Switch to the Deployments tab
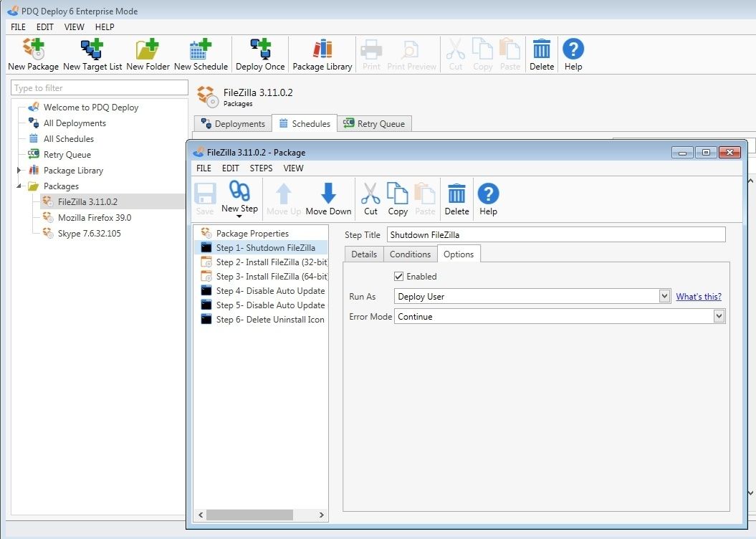This screenshot has height=539, width=756. 233,124
